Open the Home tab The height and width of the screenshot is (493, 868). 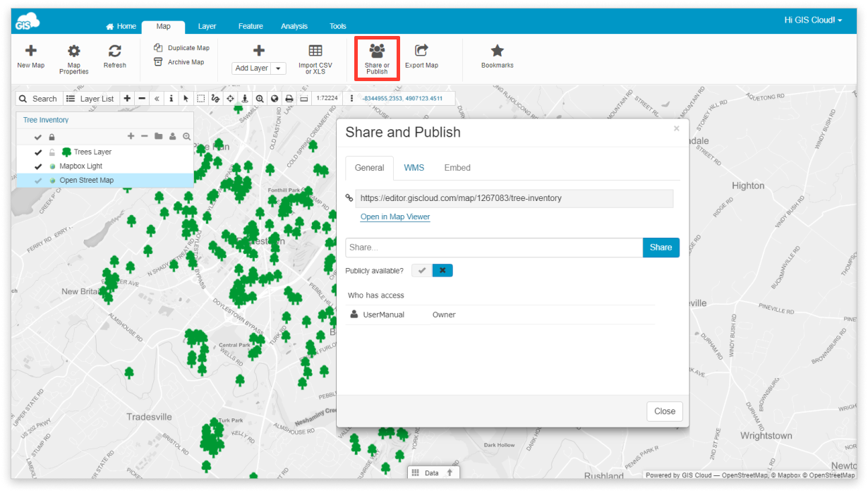click(x=121, y=26)
